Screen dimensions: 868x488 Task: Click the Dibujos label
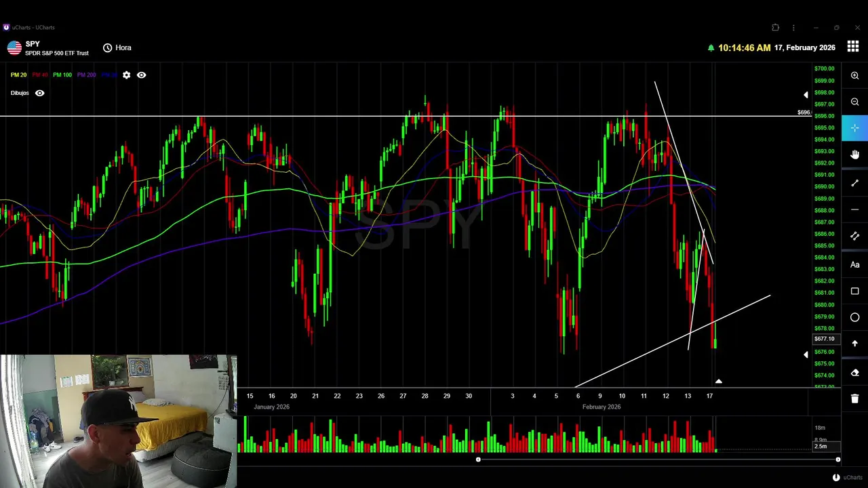(x=20, y=93)
